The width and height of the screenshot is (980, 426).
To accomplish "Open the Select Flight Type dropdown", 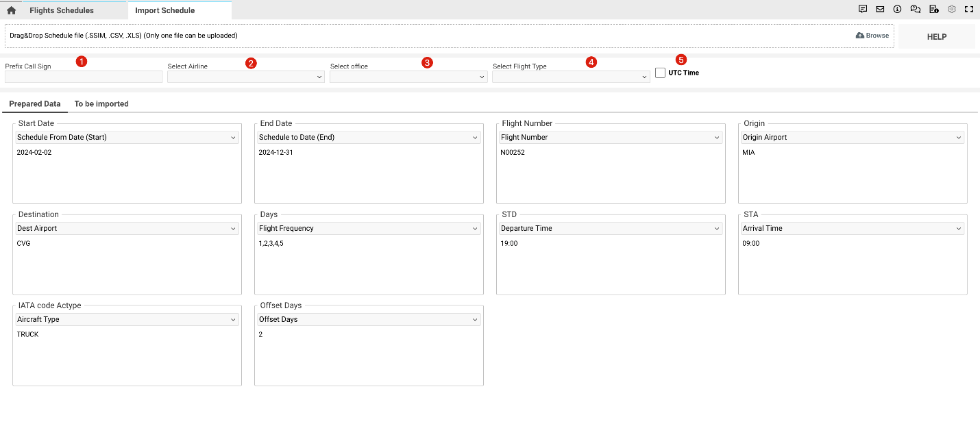I will 571,77.
